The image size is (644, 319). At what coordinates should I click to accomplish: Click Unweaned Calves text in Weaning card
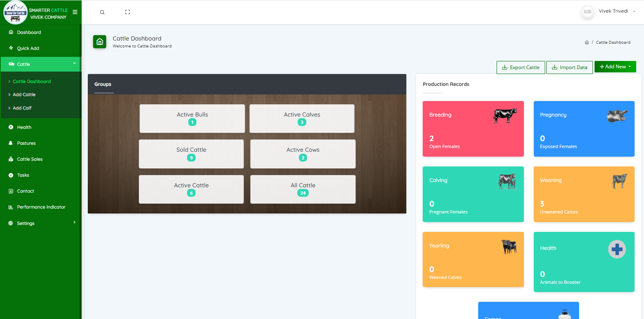pyautogui.click(x=559, y=212)
